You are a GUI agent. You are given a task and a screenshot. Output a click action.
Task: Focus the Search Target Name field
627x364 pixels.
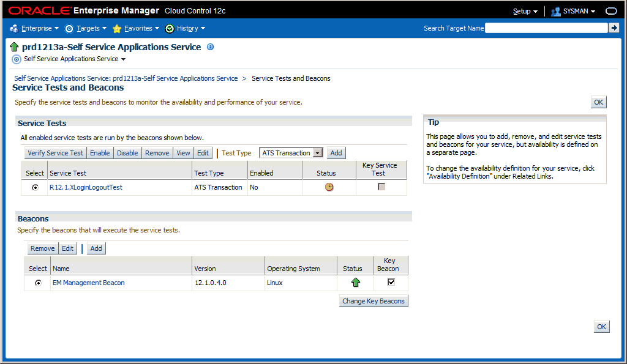(546, 28)
